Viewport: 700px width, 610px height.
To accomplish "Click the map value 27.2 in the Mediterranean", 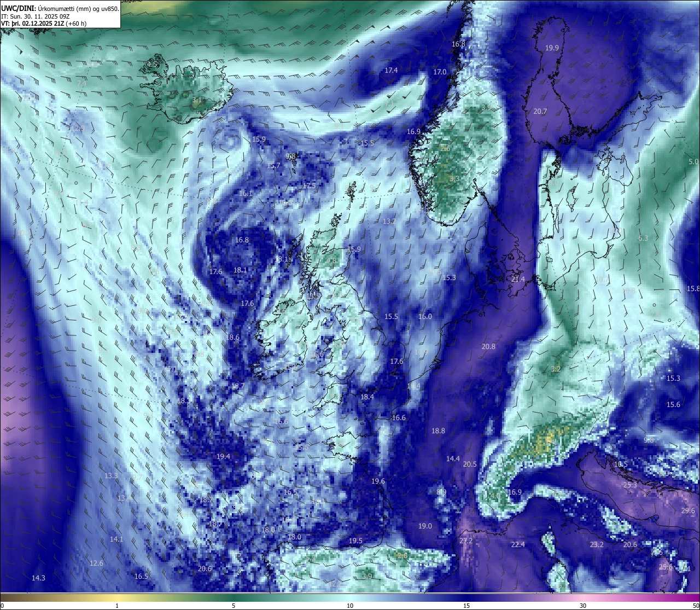I will (466, 541).
